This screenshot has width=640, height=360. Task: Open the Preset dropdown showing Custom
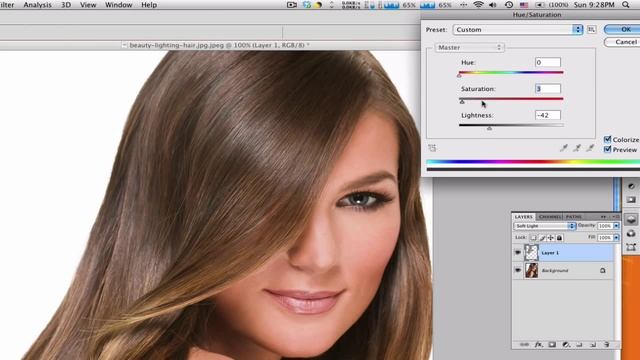518,29
